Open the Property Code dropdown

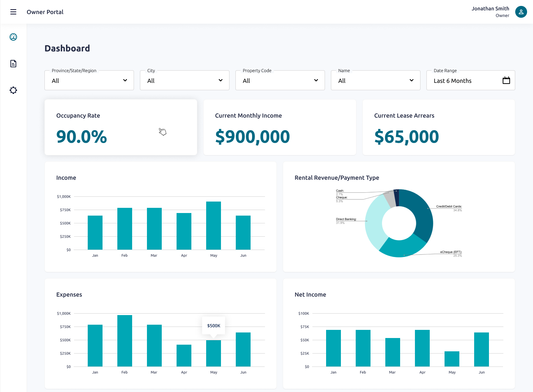point(280,81)
